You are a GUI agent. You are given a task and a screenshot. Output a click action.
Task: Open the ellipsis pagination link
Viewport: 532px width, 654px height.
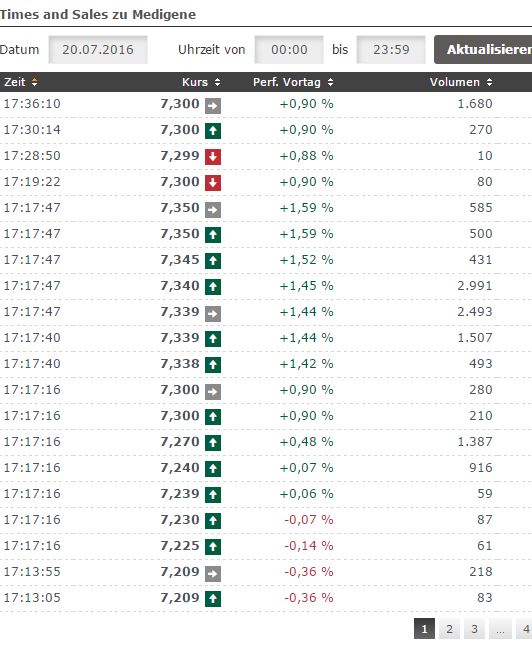pyautogui.click(x=500, y=629)
